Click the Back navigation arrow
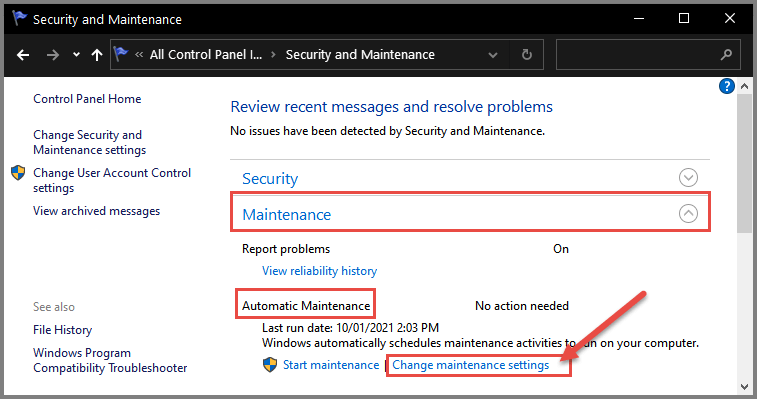 coord(23,55)
